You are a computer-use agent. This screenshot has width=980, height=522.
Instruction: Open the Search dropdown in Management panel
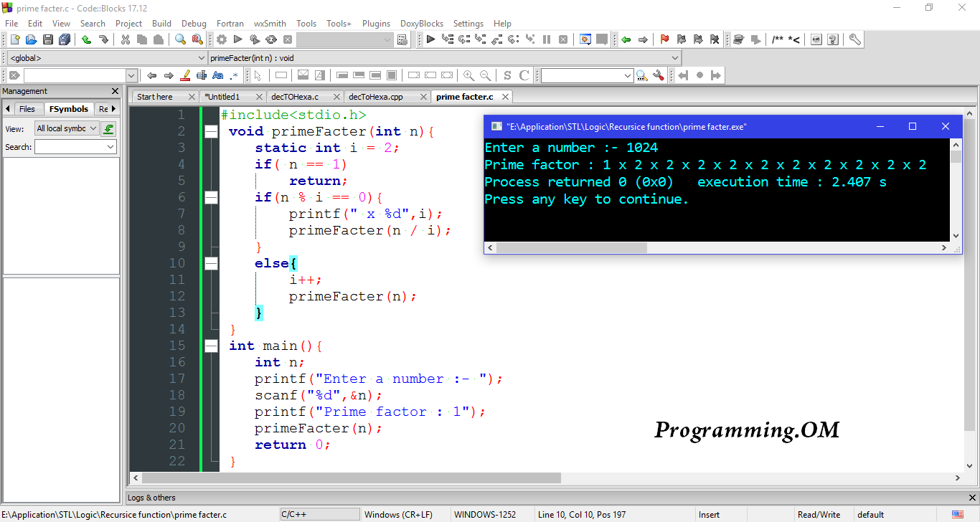(x=75, y=146)
